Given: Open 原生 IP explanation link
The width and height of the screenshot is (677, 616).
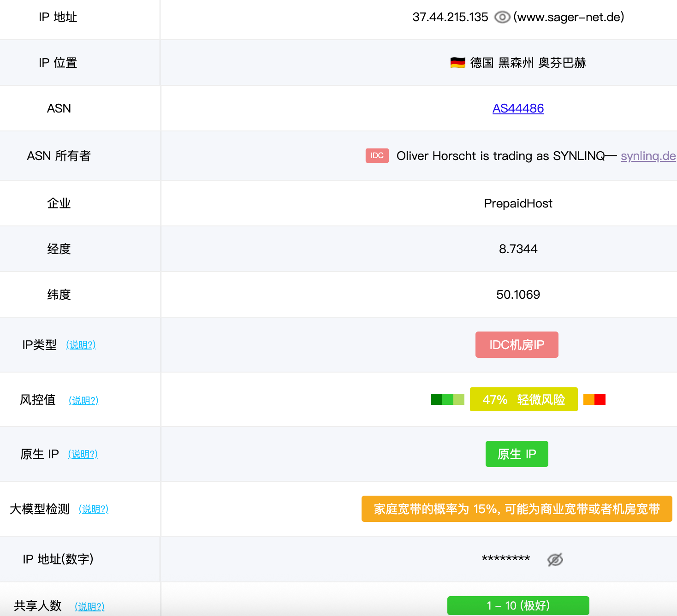Looking at the screenshot, I should click(83, 454).
